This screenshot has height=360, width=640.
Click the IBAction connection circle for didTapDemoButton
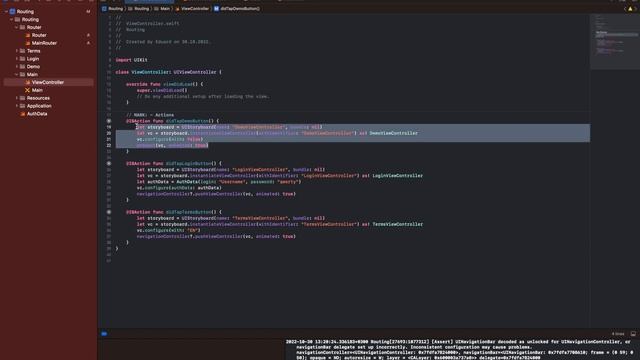(x=109, y=121)
